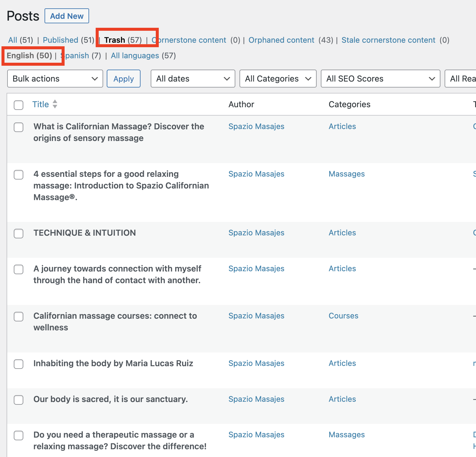Click Spazio Masajes author on Californian Massage row
Image resolution: width=476 pixels, height=457 pixels.
click(x=256, y=126)
